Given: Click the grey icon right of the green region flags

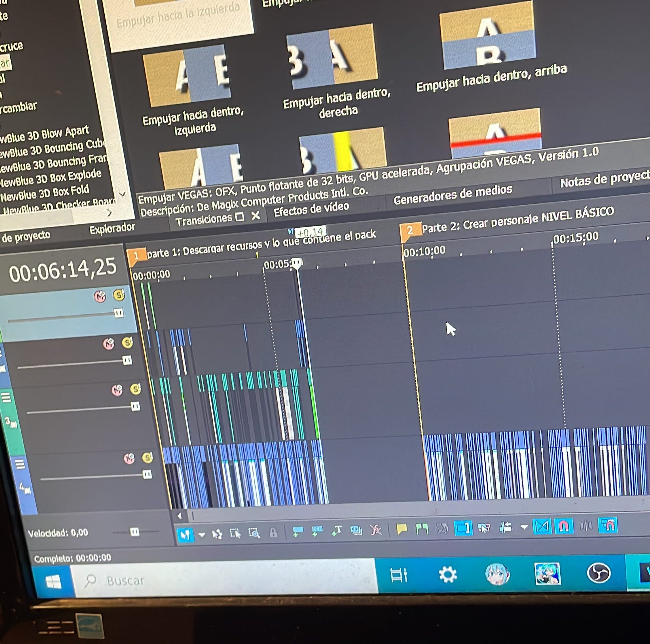Looking at the screenshot, I should [442, 529].
